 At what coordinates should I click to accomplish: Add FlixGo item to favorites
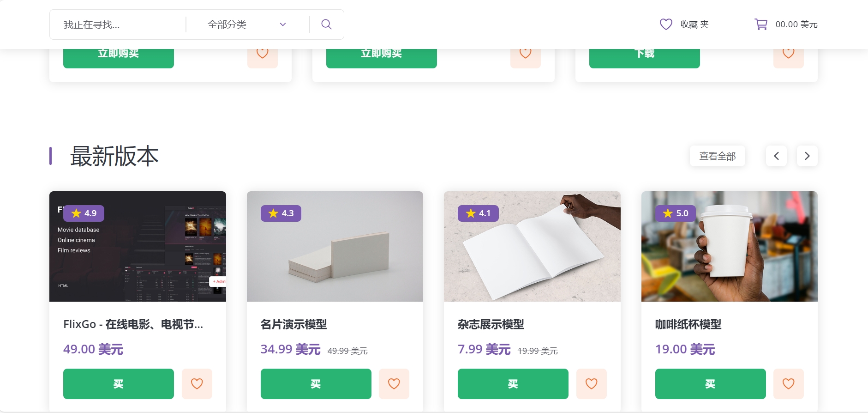[x=197, y=384]
